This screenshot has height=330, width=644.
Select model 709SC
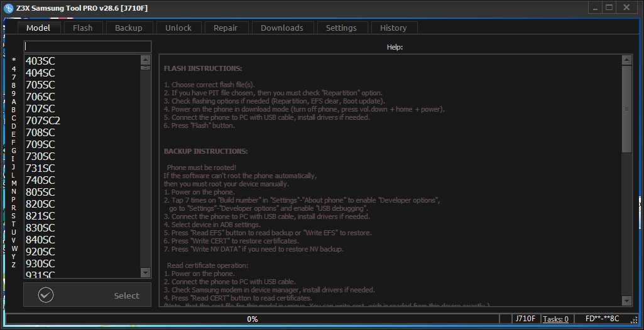coord(82,144)
